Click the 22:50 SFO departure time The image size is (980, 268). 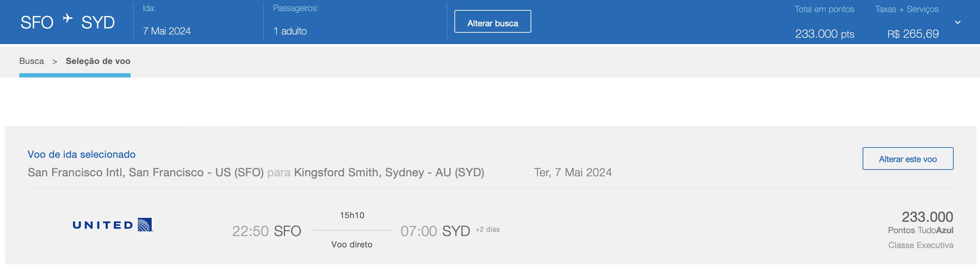click(x=267, y=231)
